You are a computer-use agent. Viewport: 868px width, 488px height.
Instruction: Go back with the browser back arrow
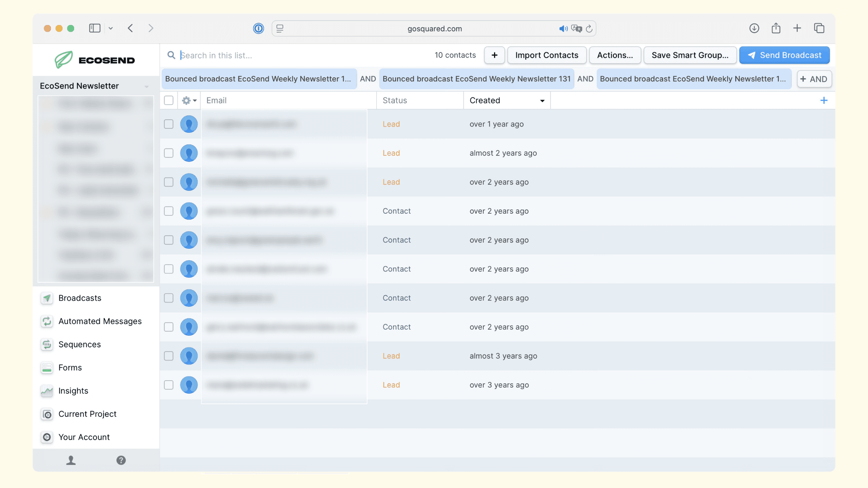[130, 28]
